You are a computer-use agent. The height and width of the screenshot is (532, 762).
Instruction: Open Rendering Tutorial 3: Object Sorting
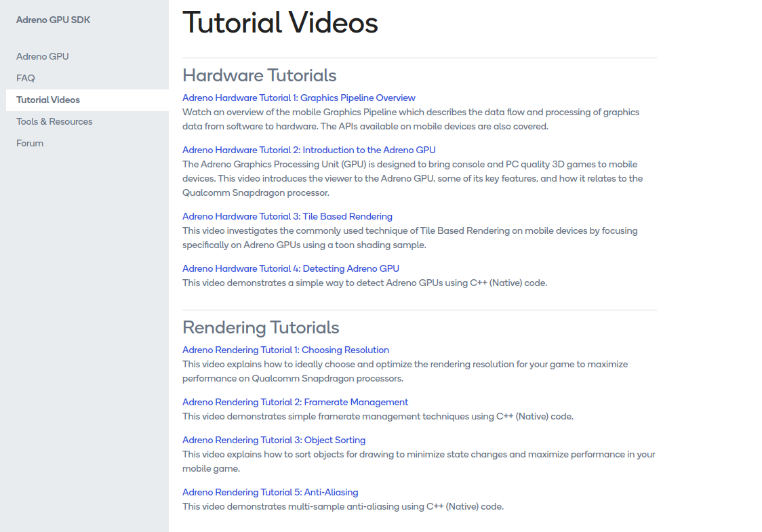pos(274,441)
